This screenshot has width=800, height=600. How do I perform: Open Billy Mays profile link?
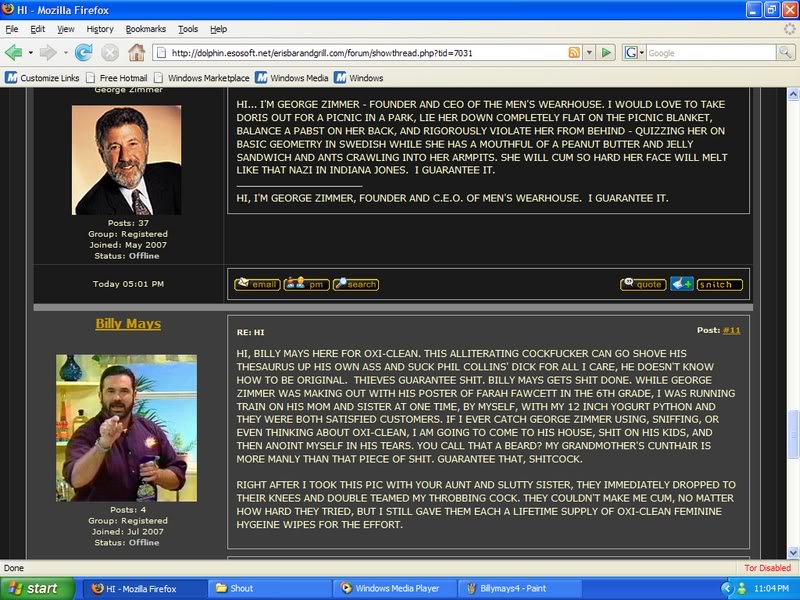coord(128,323)
